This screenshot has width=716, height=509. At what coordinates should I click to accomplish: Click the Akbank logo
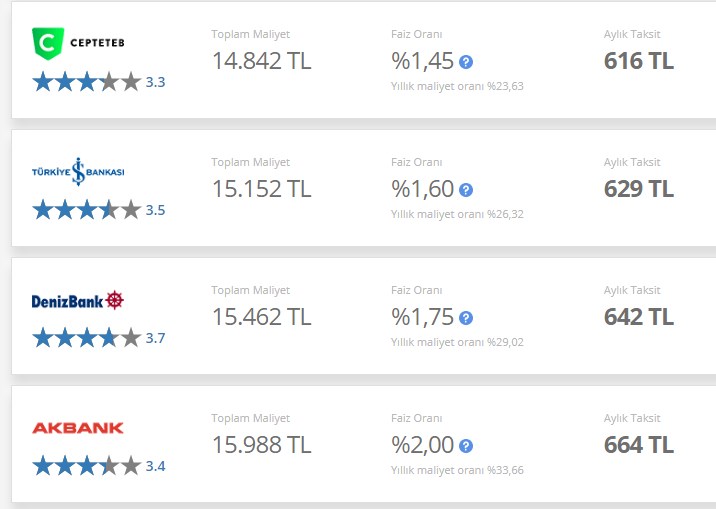78,428
